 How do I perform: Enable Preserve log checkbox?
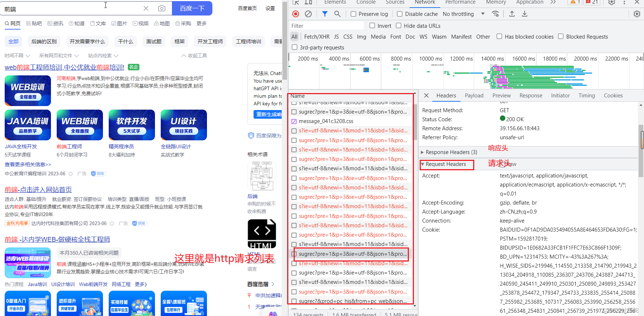click(353, 14)
